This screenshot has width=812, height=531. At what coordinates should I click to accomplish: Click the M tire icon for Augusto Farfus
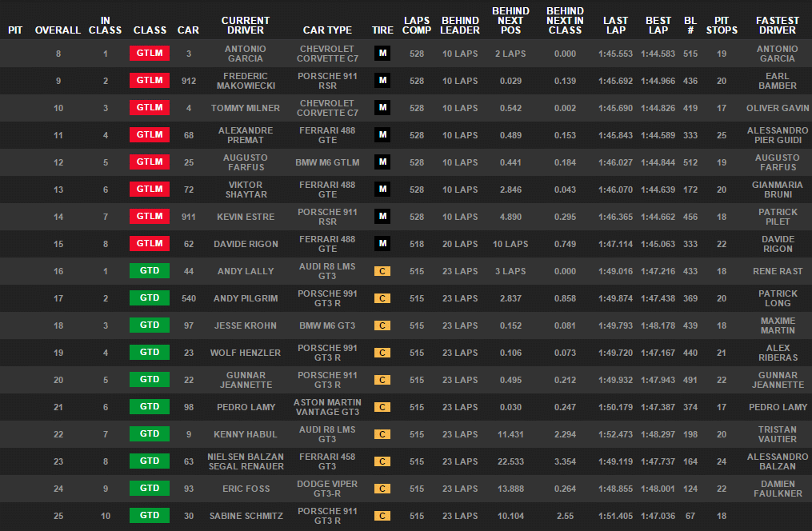click(x=382, y=162)
